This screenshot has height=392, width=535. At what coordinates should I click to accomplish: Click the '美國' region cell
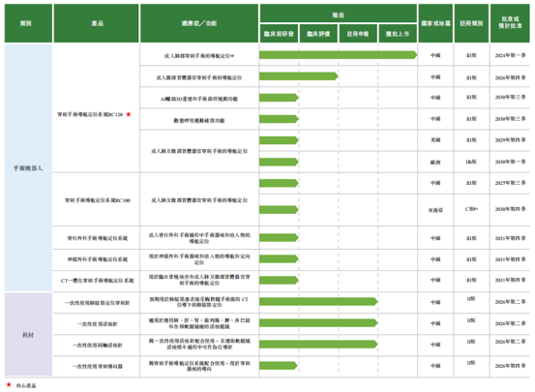[x=435, y=139]
